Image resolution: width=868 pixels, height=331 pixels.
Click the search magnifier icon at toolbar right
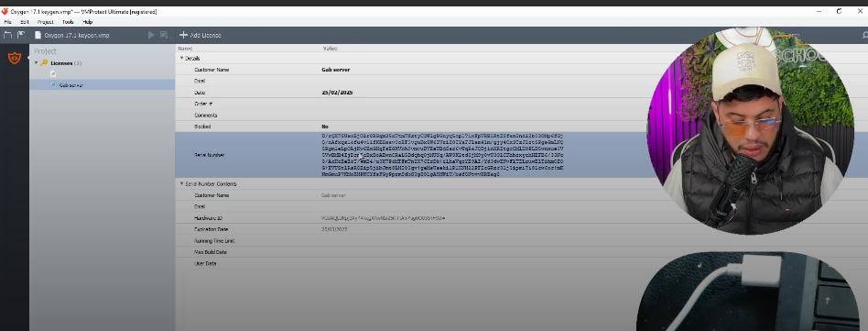coord(864,35)
